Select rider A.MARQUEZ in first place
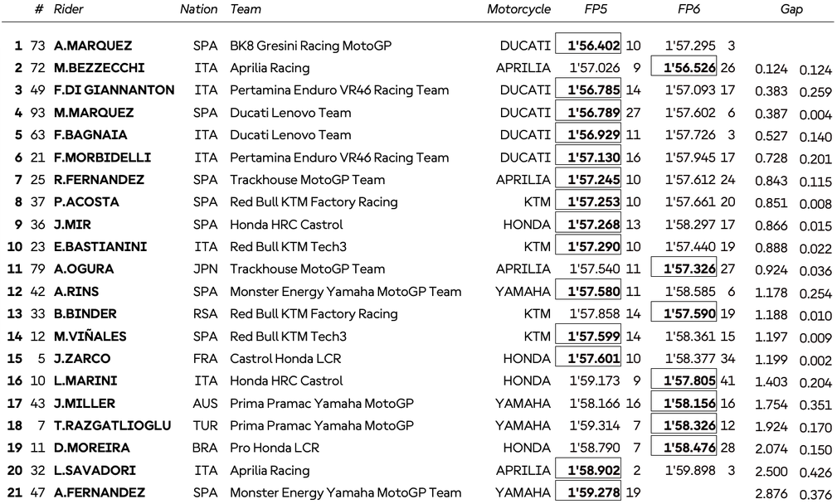Viewport: 837px width, 504px height. point(92,46)
